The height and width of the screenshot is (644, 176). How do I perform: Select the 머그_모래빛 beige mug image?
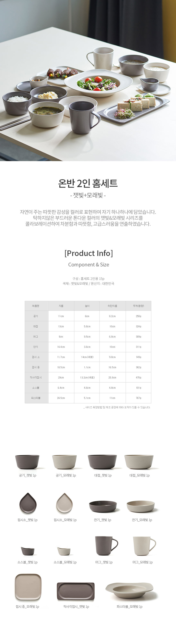pyautogui.click(x=144, y=546)
